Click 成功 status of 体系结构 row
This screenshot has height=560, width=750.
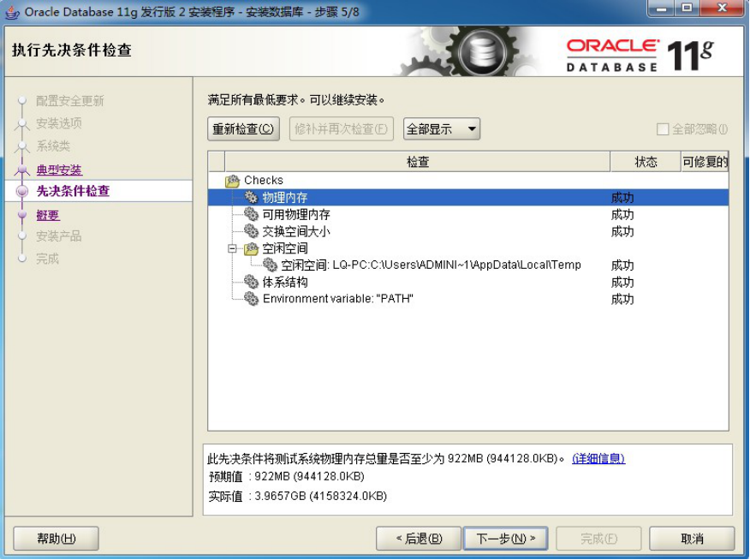[622, 283]
